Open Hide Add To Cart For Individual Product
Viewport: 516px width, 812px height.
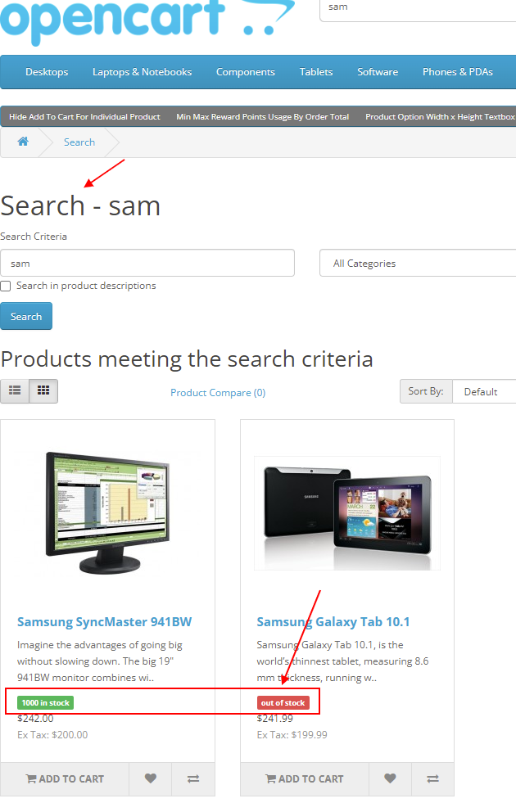coord(84,116)
